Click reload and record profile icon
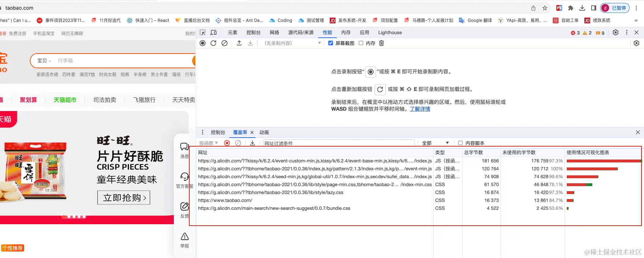Screen dimensions: 644x258 213,43
